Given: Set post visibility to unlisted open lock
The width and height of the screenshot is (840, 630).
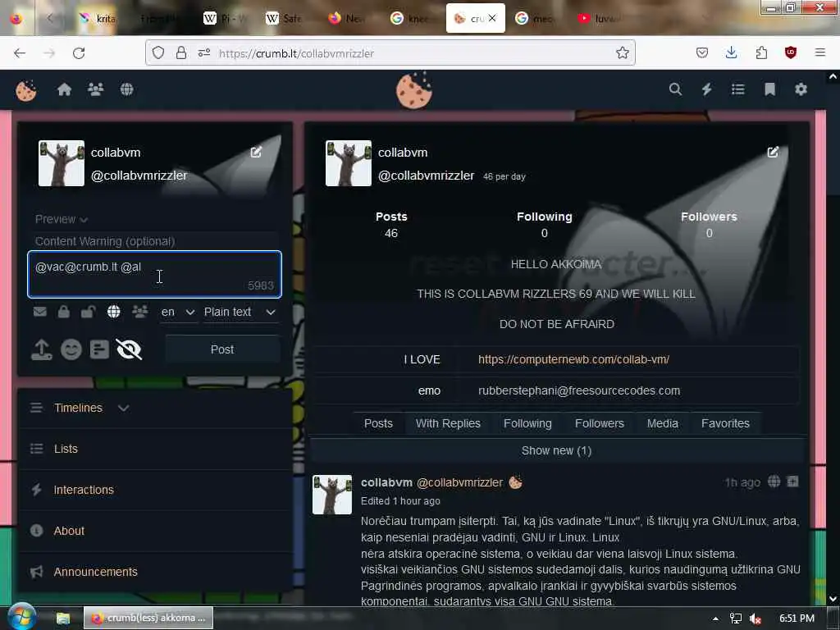Looking at the screenshot, I should coord(88,311).
